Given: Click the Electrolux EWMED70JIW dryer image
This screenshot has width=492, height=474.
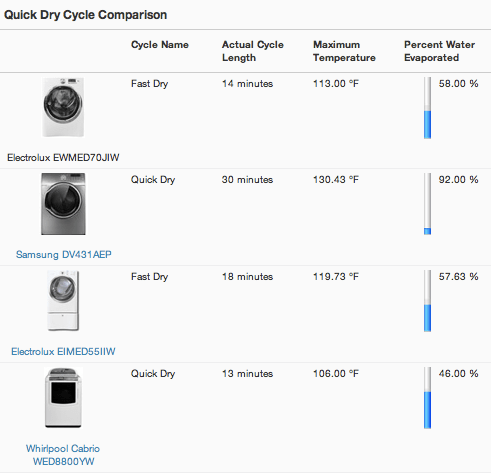Looking at the screenshot, I should pyautogui.click(x=63, y=107).
